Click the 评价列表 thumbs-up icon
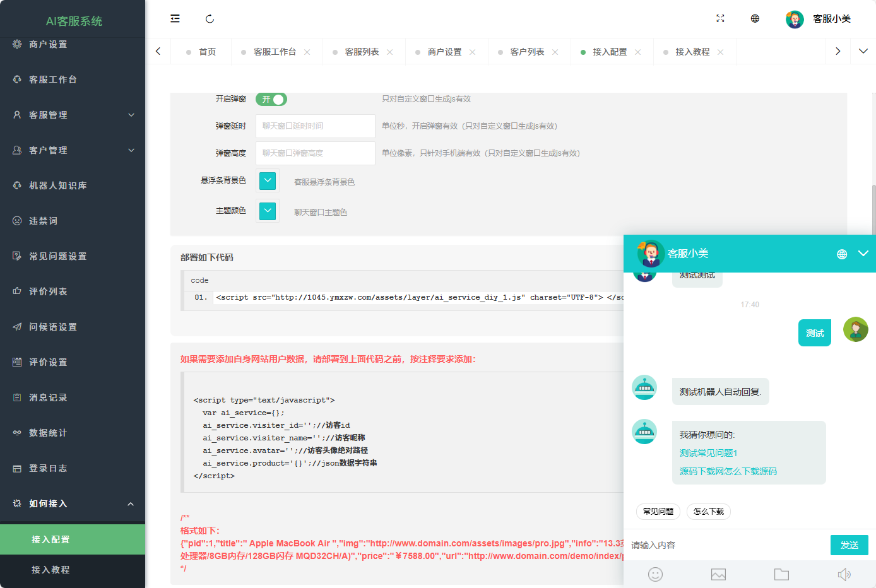Image resolution: width=876 pixels, height=588 pixels. point(17,291)
